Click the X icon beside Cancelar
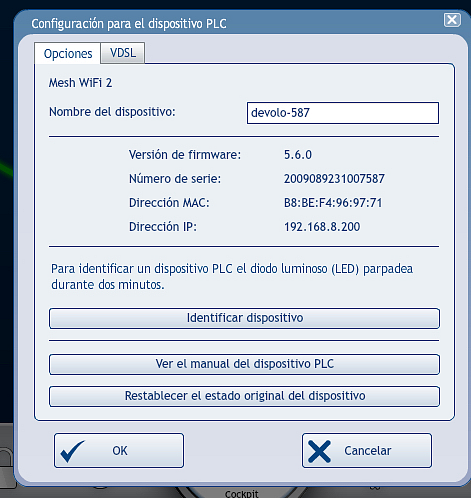 [x=319, y=451]
